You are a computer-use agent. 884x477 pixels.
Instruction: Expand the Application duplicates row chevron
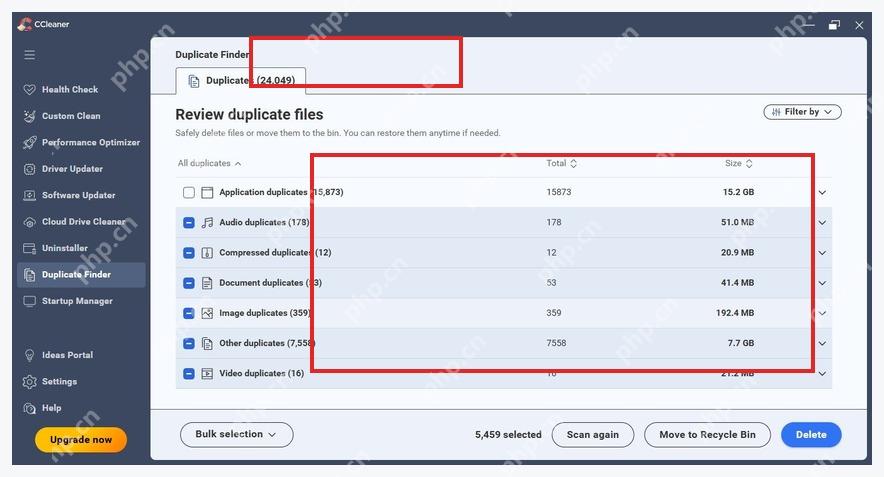(x=823, y=193)
